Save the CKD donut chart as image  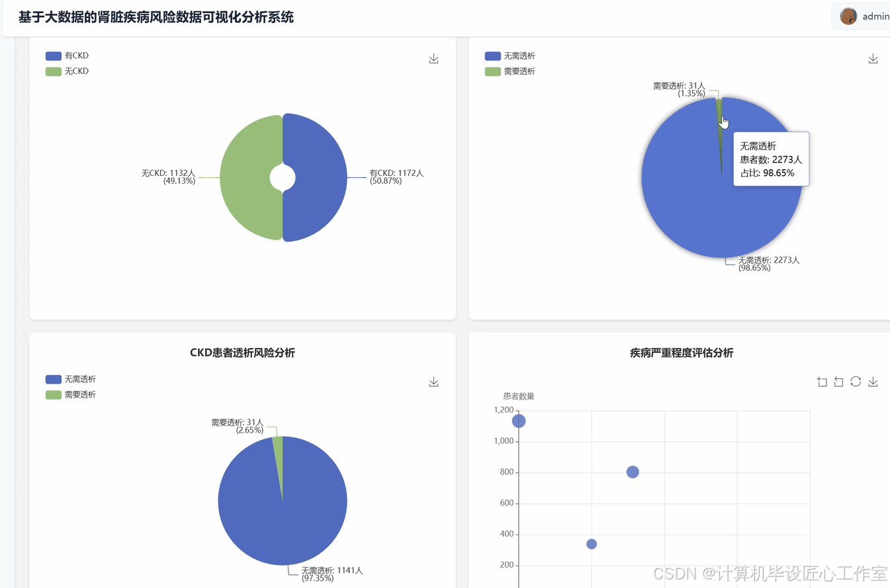[x=433, y=59]
